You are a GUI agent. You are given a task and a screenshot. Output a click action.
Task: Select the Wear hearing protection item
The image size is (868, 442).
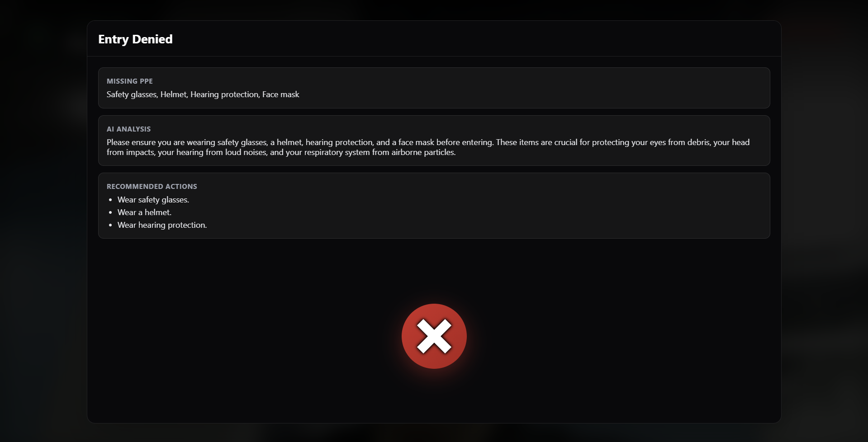(x=162, y=225)
